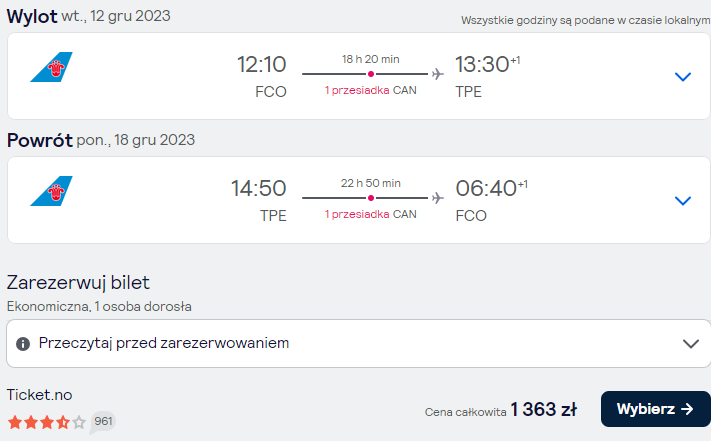The height and width of the screenshot is (441, 711).
Task: Open the Ticket.no provider name
Action: 39,395
